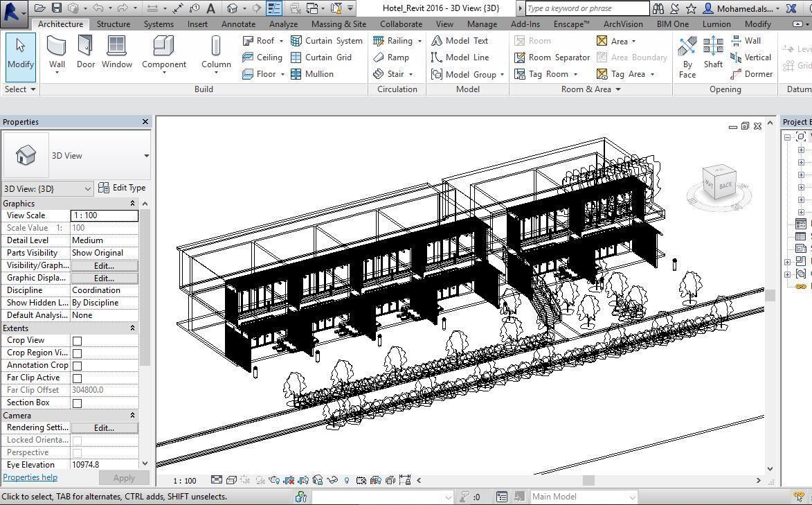Open the Roof tool dropdown arrow
Image resolution: width=812 pixels, height=505 pixels.
coord(281,41)
